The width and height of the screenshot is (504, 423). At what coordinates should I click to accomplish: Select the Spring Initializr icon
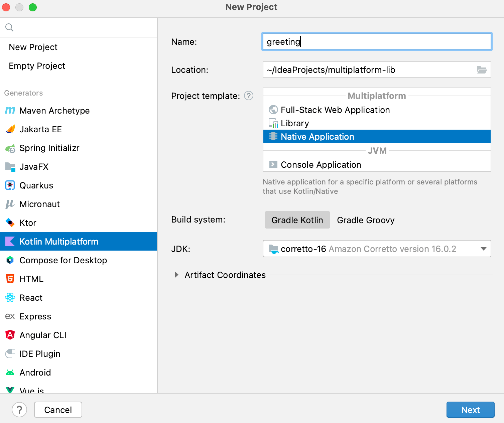pyautogui.click(x=10, y=148)
